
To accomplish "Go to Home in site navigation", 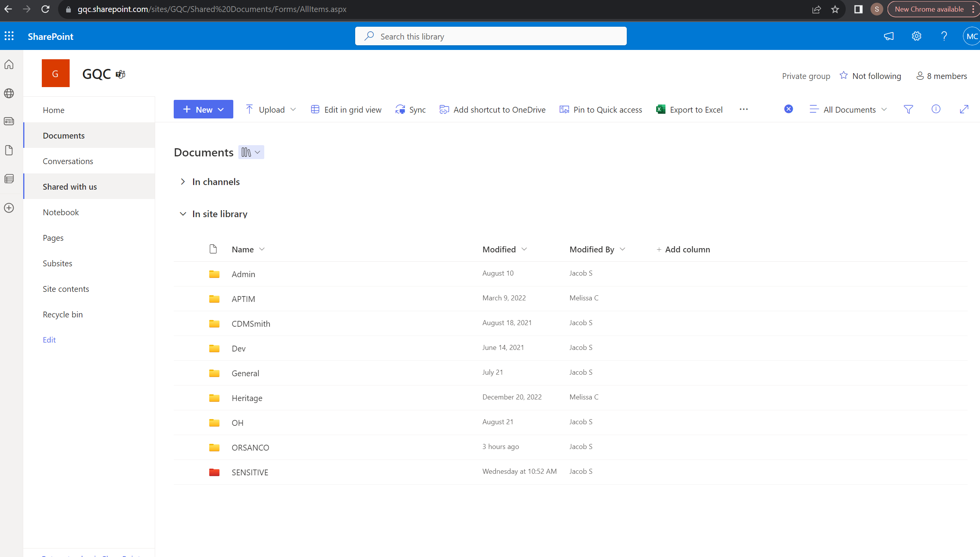I will pyautogui.click(x=53, y=110).
